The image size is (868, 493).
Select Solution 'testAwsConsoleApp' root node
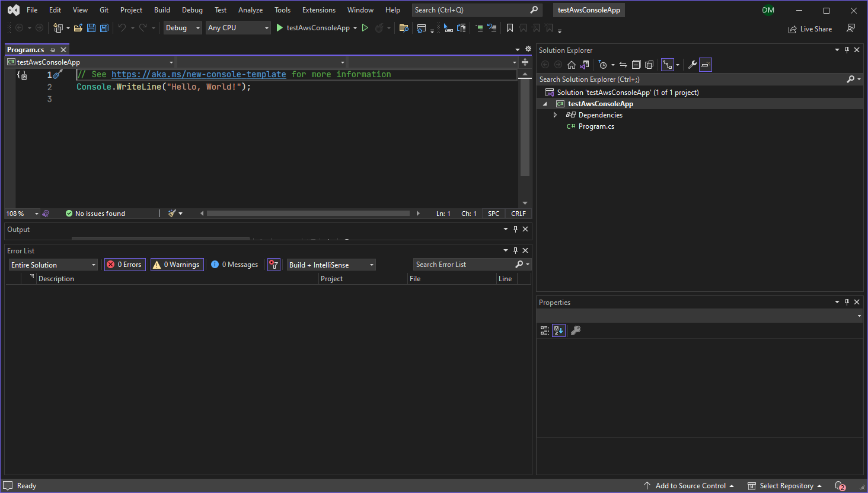pyautogui.click(x=627, y=93)
